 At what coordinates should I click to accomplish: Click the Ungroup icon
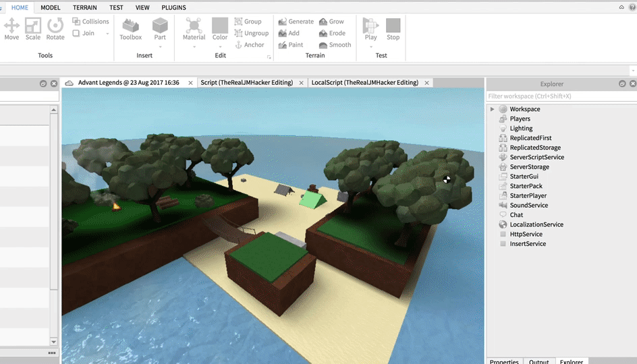click(x=238, y=33)
